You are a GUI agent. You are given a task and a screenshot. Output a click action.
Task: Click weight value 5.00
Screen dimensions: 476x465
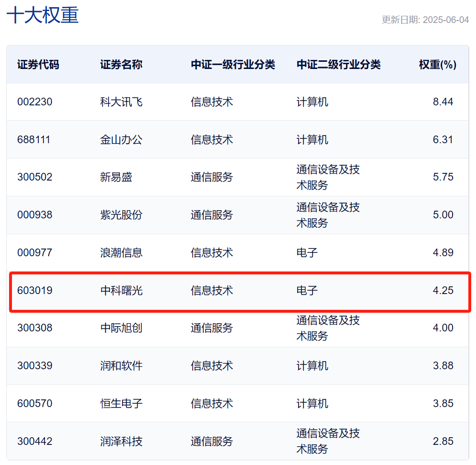(x=443, y=215)
